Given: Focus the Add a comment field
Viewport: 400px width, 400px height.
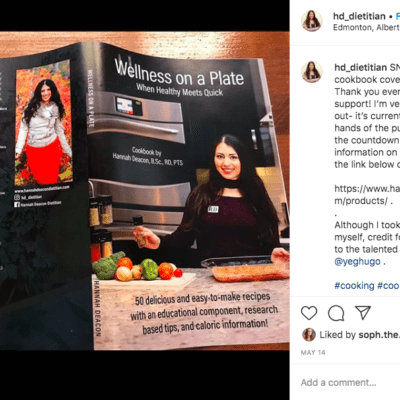Looking at the screenshot, I should click(350, 382).
